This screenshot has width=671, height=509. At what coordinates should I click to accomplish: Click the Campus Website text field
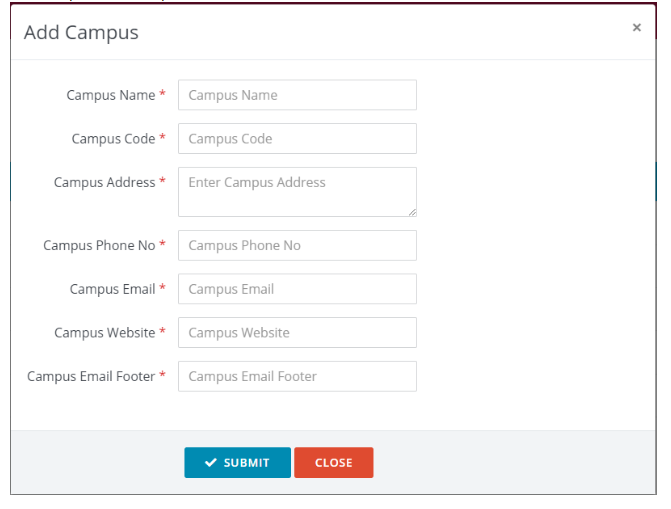pyautogui.click(x=297, y=333)
